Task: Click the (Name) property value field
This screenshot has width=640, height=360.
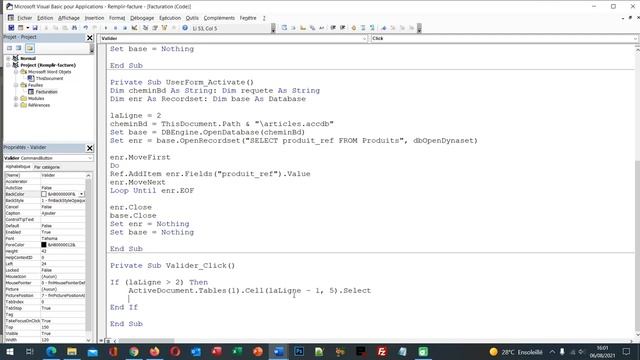Action: click(x=63, y=175)
